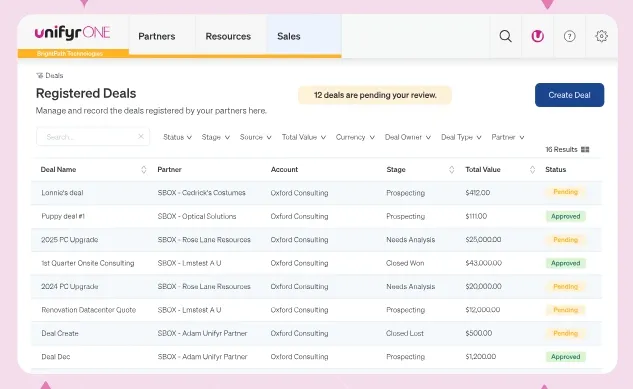
Task: Click the Account column header
Action: point(284,169)
